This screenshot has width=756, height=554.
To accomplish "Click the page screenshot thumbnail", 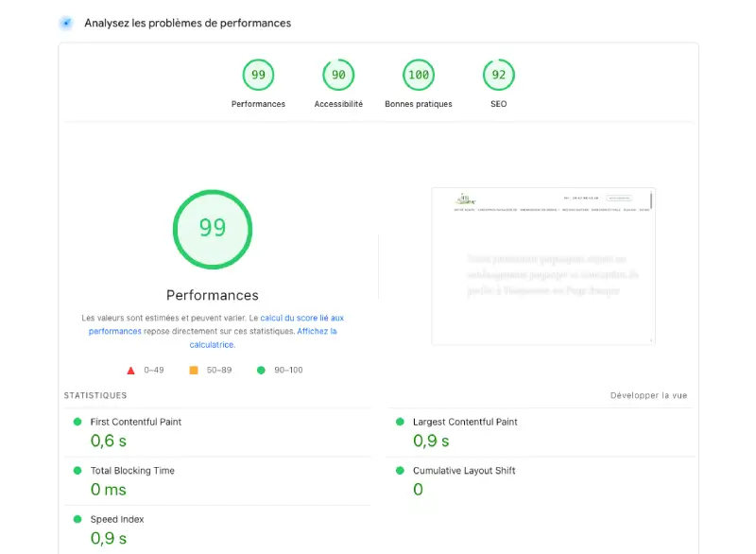I will pos(542,267).
